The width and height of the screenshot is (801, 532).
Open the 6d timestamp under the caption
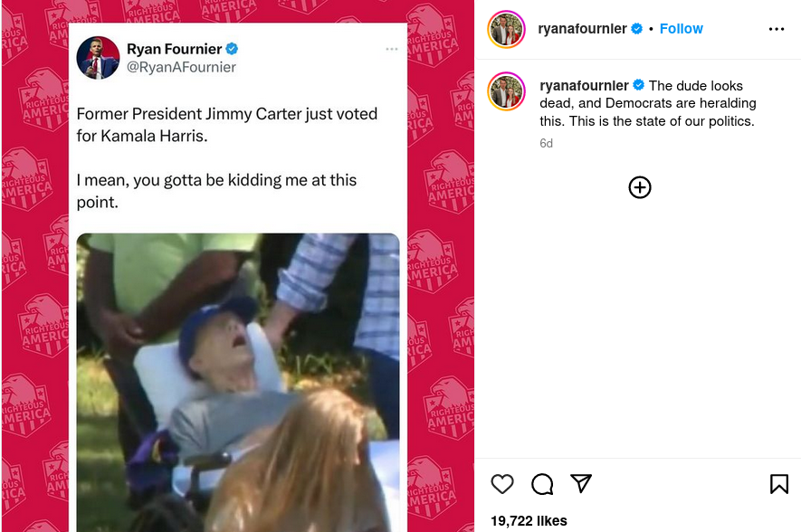546,143
